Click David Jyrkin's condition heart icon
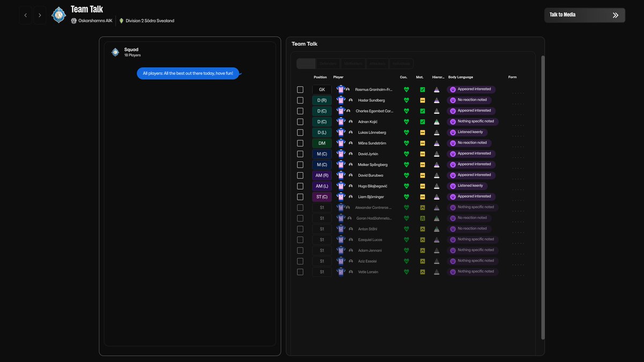 pos(406,154)
